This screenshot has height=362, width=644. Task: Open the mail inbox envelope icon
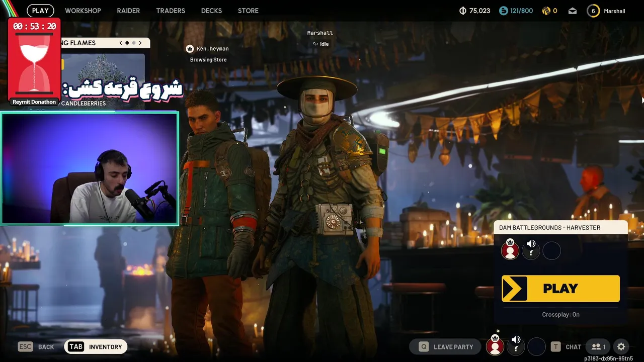(573, 11)
